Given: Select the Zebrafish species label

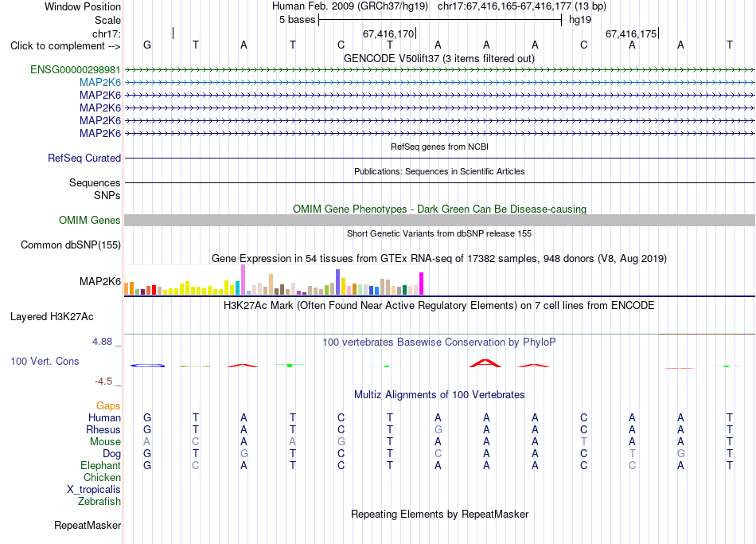Looking at the screenshot, I should [99, 502].
